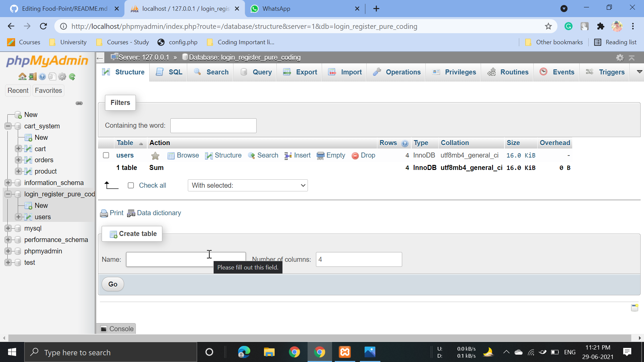Open page settings gear at top right
The height and width of the screenshot is (362, 644).
[x=620, y=58]
